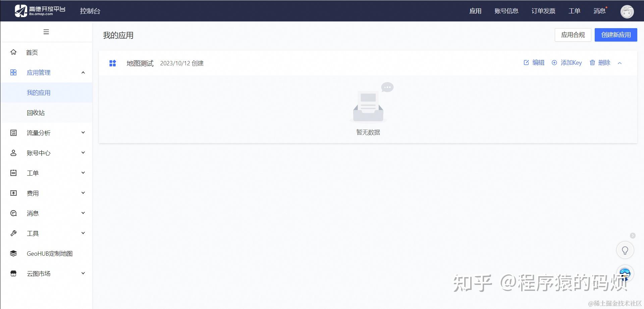The image size is (644, 309).
Task: Click the floating mascot assistant
Action: pos(625,273)
